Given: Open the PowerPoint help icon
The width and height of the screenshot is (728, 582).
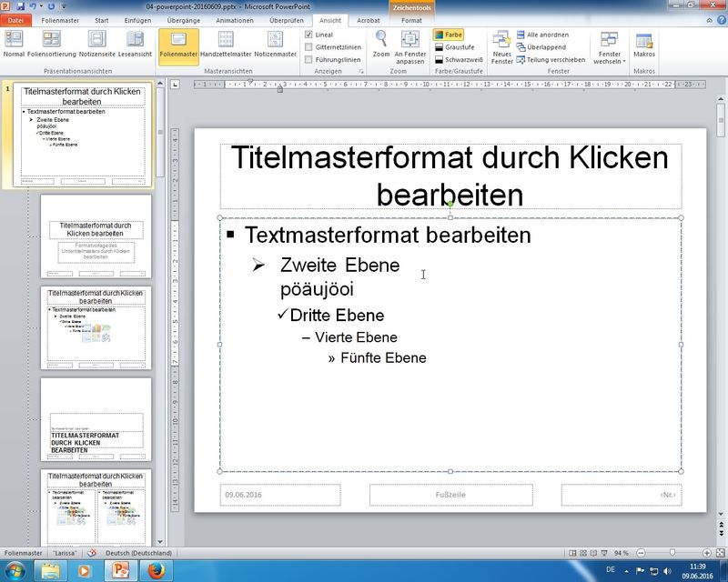Looking at the screenshot, I should click(x=722, y=20).
